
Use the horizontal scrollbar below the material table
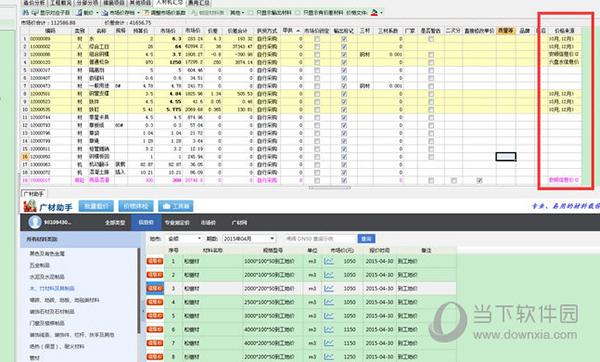[329, 188]
